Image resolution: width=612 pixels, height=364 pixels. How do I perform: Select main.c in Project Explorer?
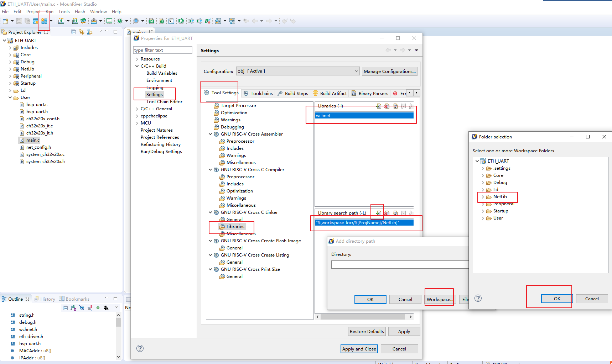(33, 140)
